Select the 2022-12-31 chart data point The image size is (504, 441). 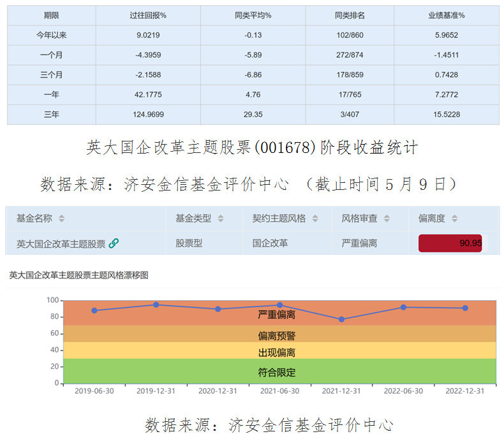[465, 308]
